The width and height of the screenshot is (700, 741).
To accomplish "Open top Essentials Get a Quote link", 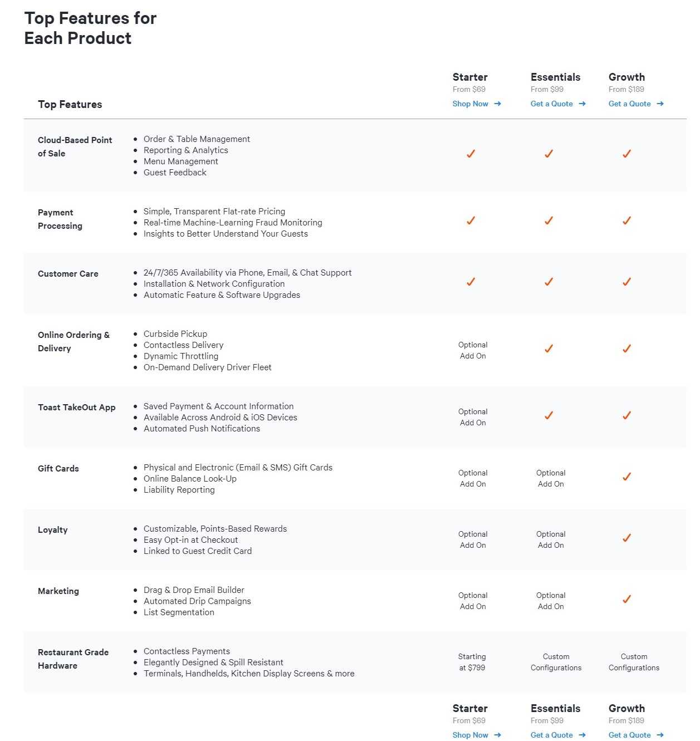I will click(551, 104).
